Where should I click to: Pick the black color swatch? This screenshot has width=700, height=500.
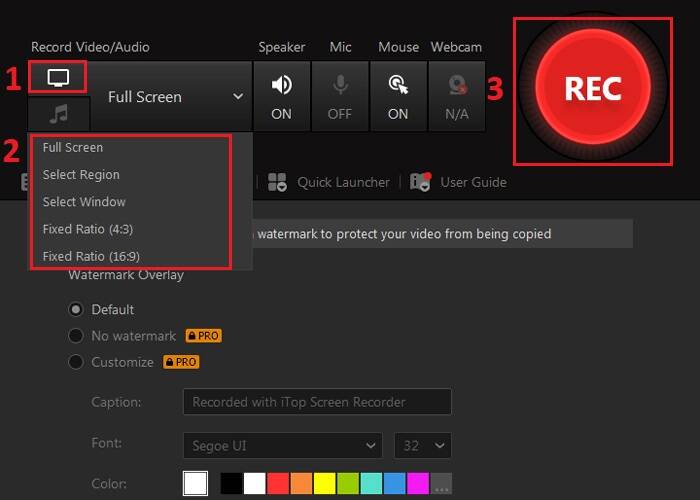[x=231, y=483]
